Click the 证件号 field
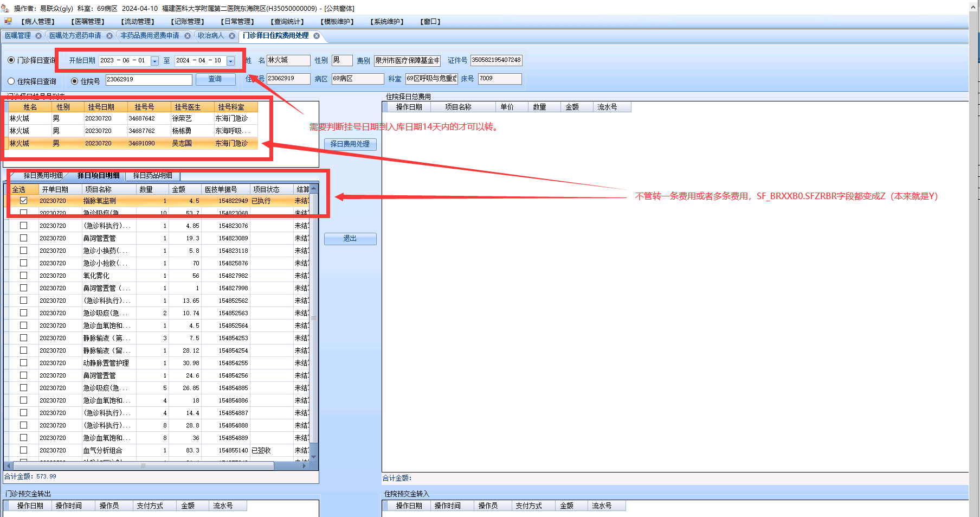 point(497,60)
